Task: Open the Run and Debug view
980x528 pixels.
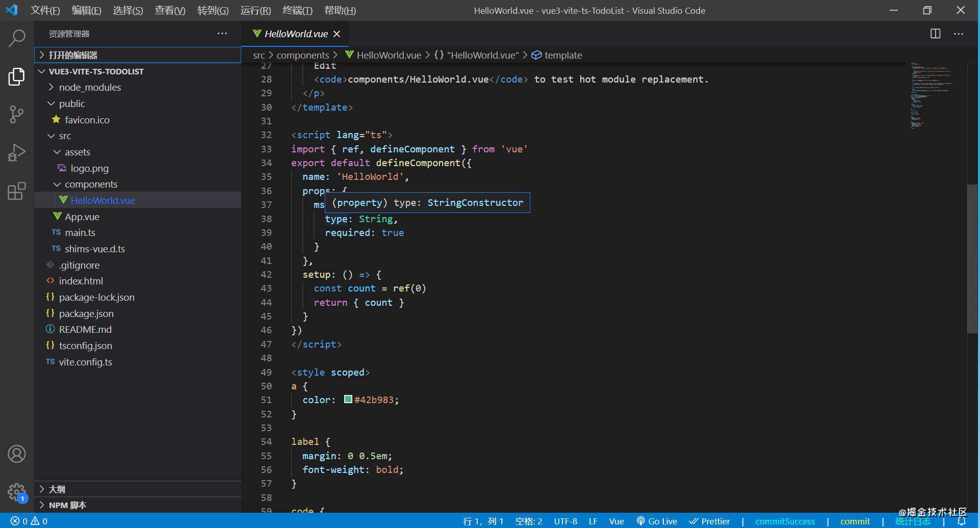Action: tap(17, 152)
